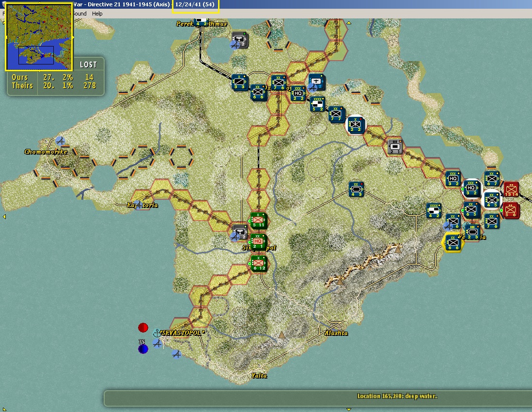Select the highlighted 2-2 mountain brigade
Screen dimensions: 532x412
[355, 125]
